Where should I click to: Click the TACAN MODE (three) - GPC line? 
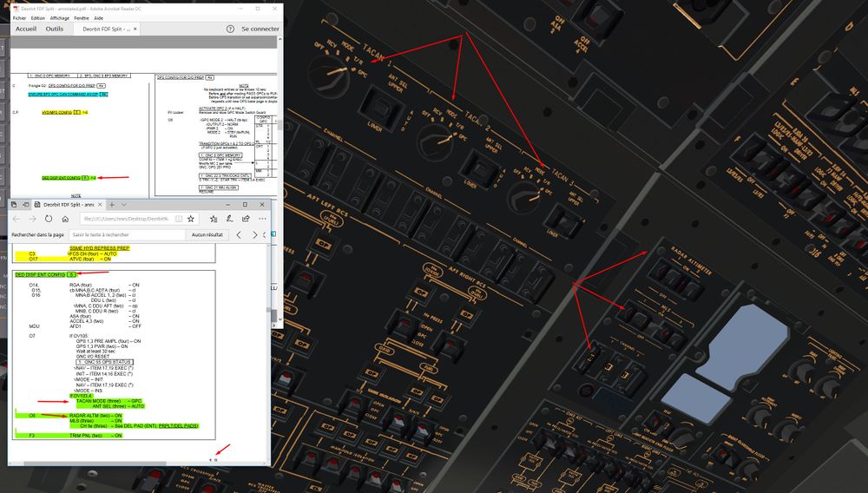[x=109, y=401]
